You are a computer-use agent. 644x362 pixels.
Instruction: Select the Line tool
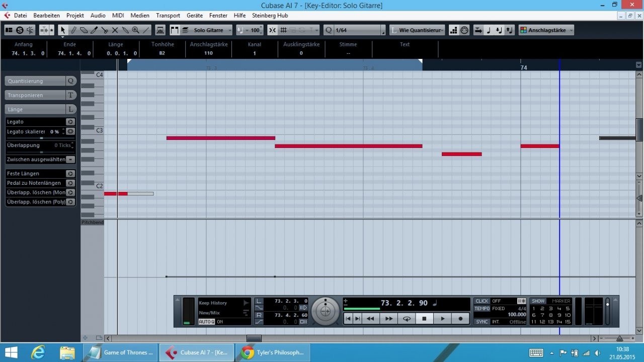coord(146,30)
